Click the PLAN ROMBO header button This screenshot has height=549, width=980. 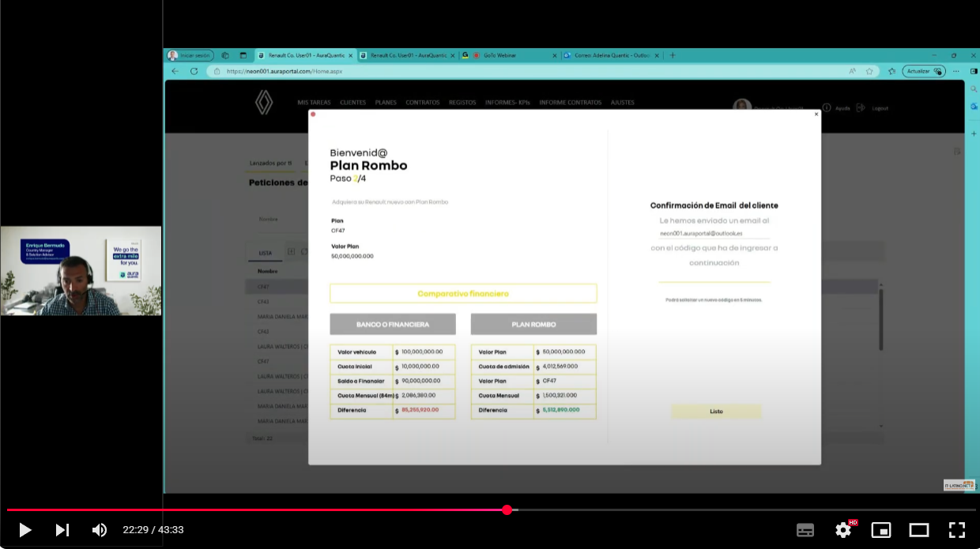(533, 325)
